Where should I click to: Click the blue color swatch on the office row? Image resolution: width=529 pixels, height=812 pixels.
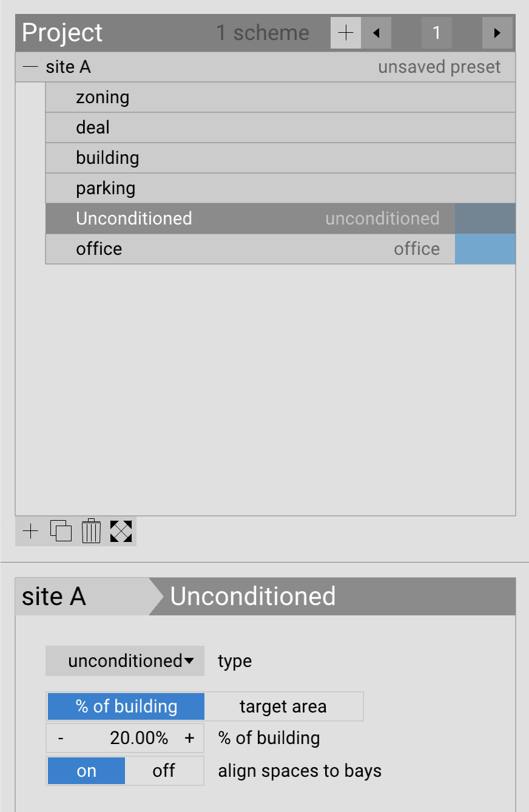[x=485, y=249]
